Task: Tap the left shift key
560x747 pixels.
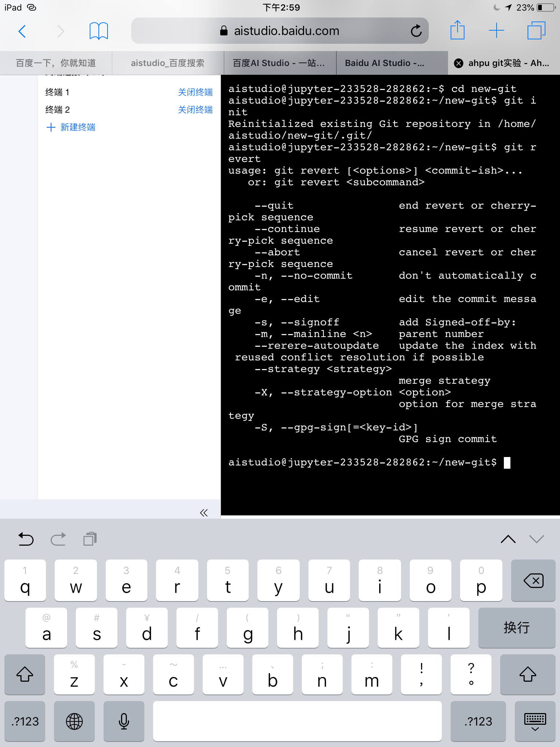Action: pos(25,674)
